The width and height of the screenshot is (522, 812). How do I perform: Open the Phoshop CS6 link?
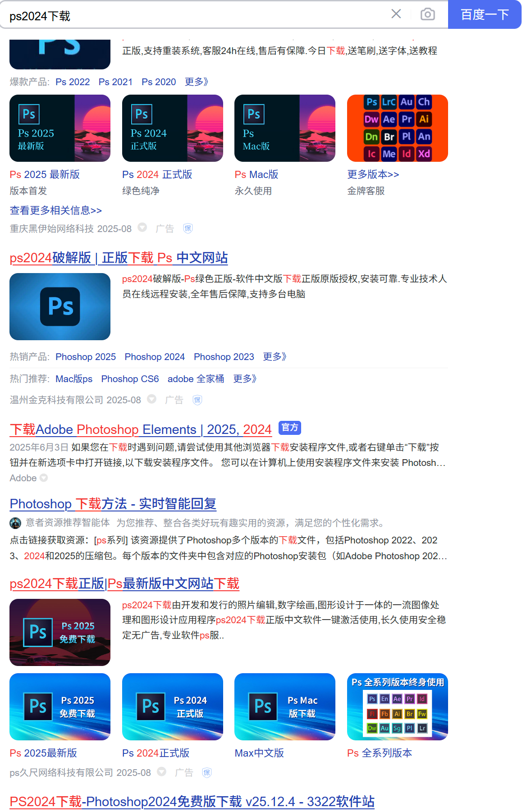pos(130,379)
